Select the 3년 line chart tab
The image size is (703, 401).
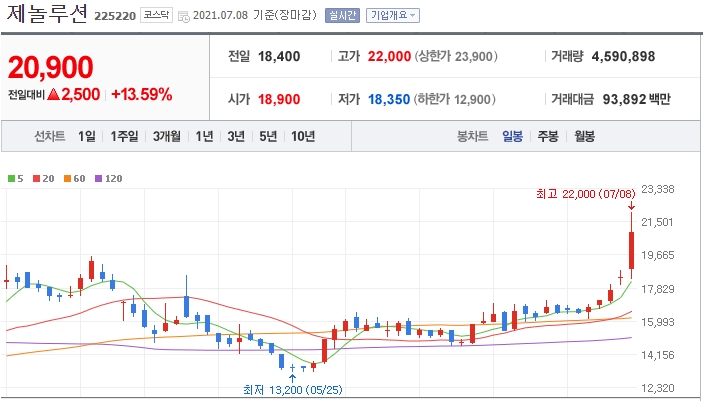(x=236, y=136)
